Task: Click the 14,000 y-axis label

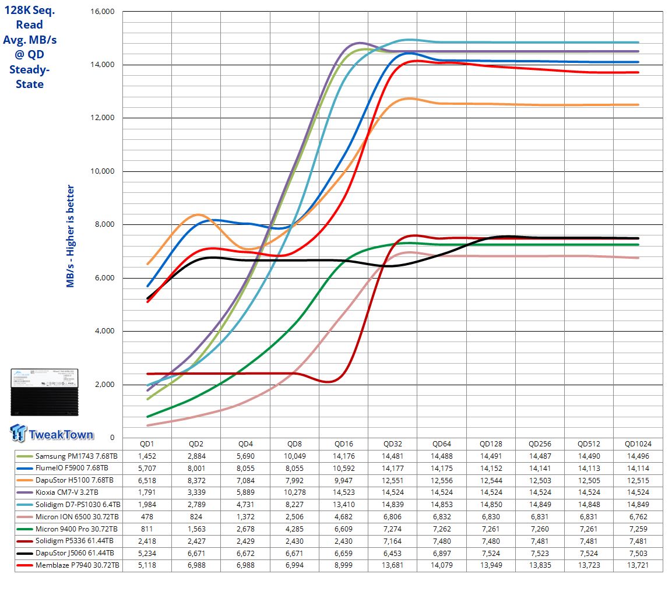Action: (103, 65)
